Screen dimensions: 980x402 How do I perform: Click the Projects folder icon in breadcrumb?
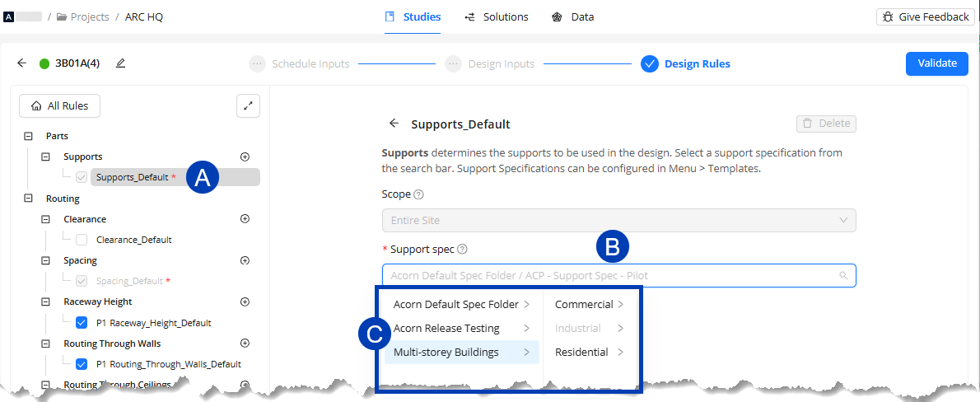tap(62, 16)
